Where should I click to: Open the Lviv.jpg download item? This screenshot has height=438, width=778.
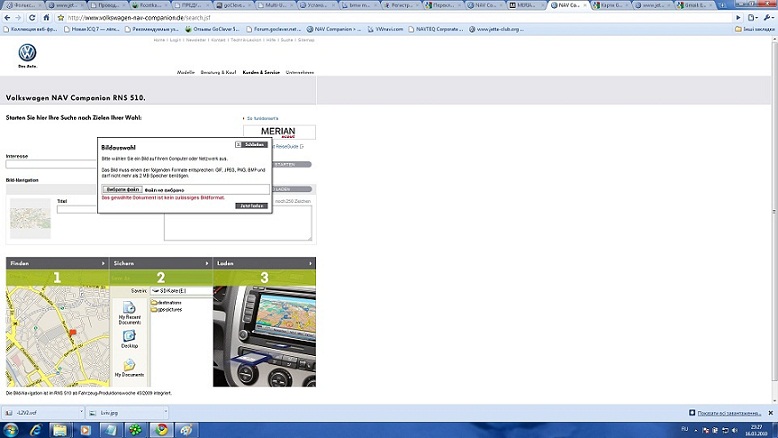click(124, 412)
